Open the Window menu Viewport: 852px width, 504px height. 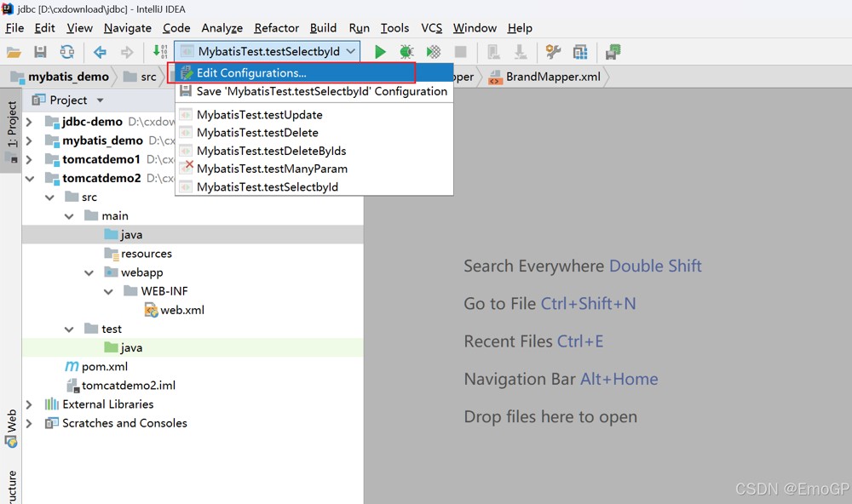point(475,28)
